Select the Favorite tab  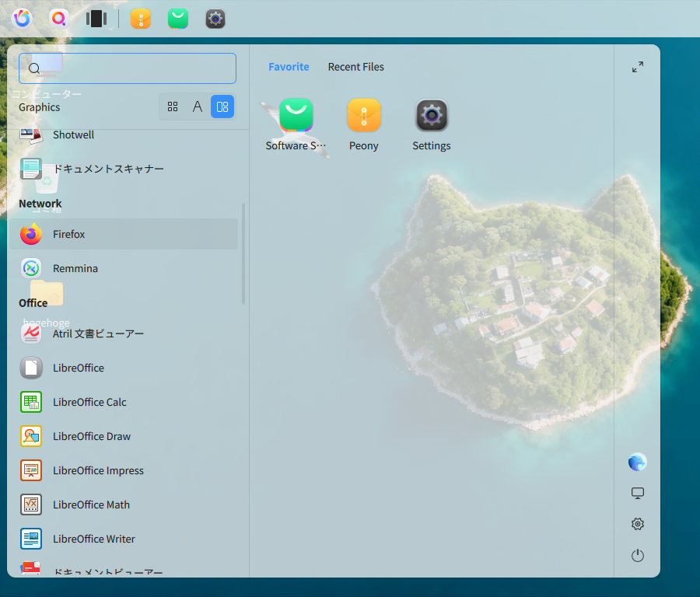pyautogui.click(x=289, y=67)
